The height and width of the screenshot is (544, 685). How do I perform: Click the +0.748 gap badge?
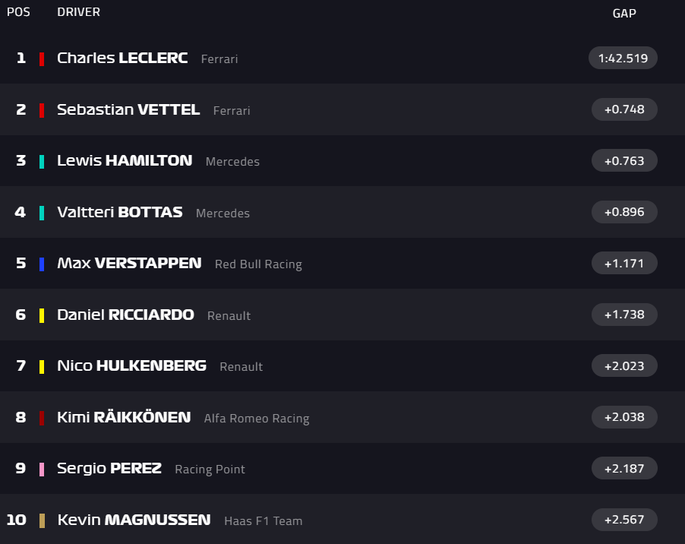624,109
